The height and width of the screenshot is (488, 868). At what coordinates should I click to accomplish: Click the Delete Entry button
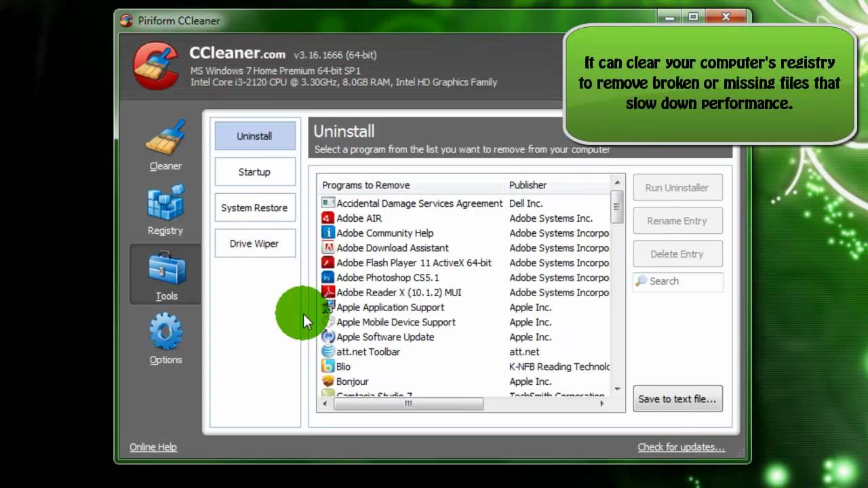677,253
